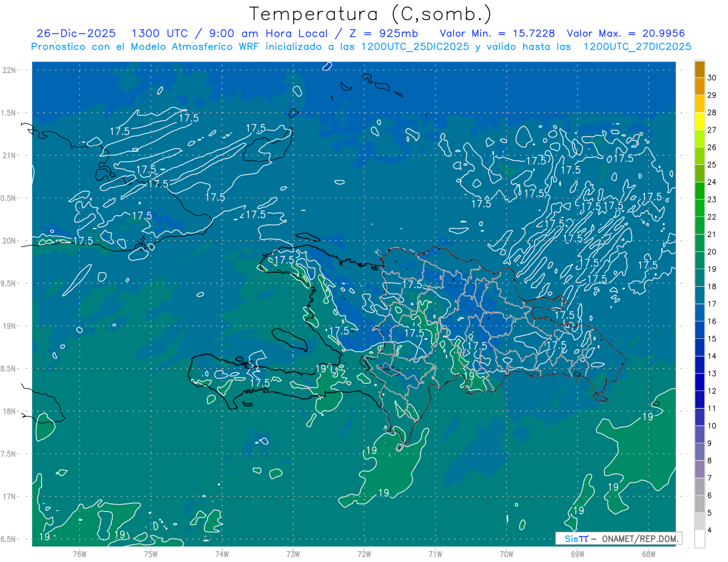728x562 pixels.
Task: Click the yellow swatch between 27 and 28
Action: [x=699, y=121]
